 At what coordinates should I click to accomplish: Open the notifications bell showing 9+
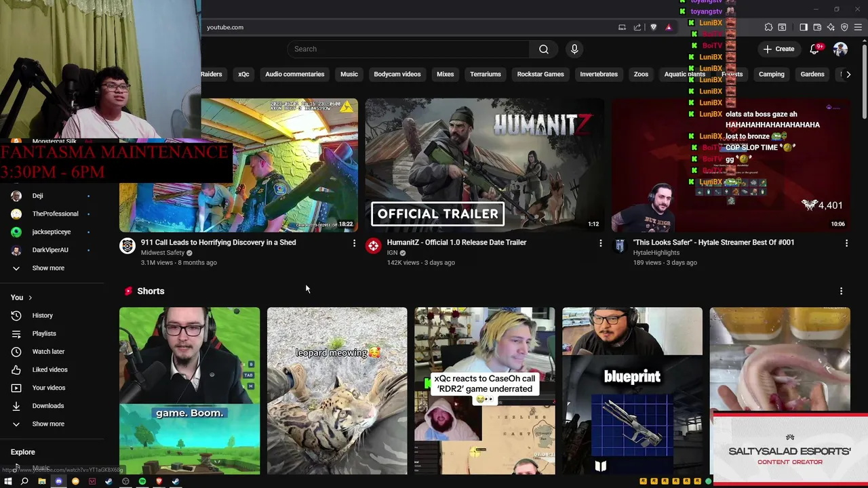(x=816, y=49)
